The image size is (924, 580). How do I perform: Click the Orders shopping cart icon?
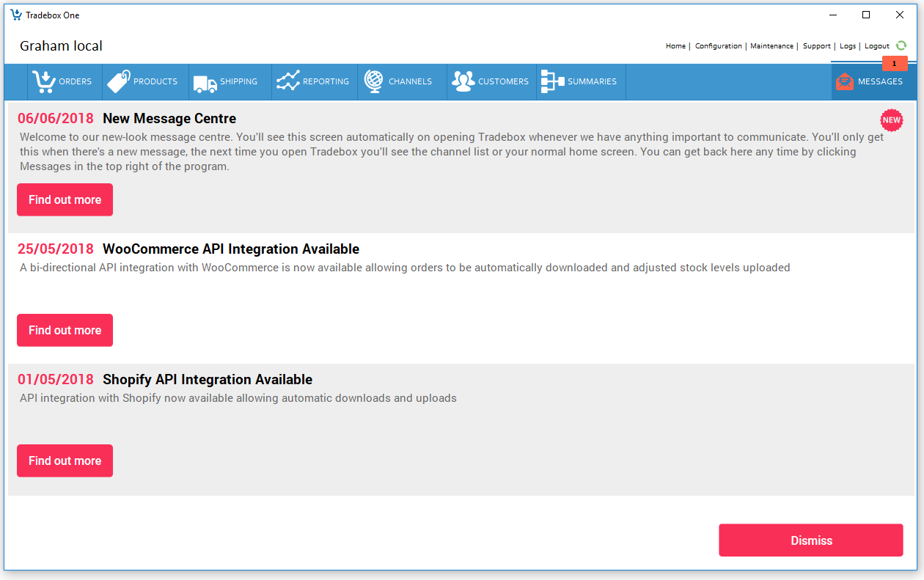(x=44, y=81)
